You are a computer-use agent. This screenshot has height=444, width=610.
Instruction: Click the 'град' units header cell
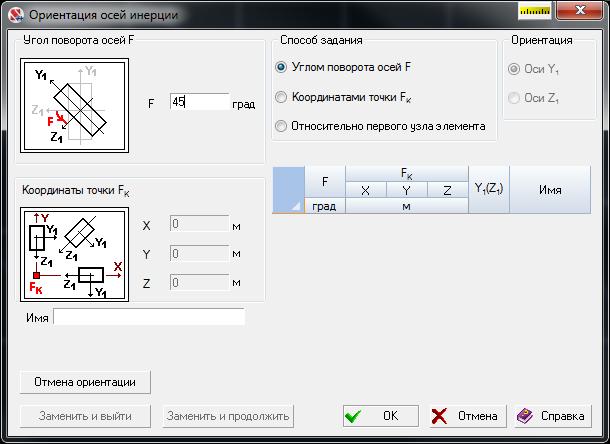click(325, 206)
